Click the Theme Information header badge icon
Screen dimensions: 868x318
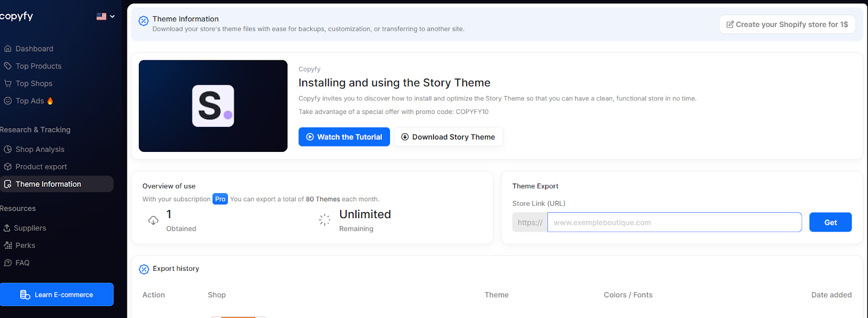[143, 21]
